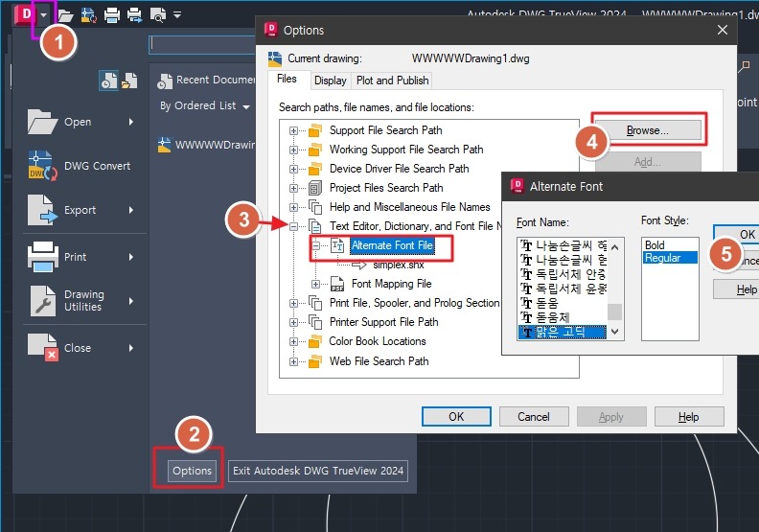The width and height of the screenshot is (759, 532).
Task: Close the Options dialog with X
Action: click(723, 30)
